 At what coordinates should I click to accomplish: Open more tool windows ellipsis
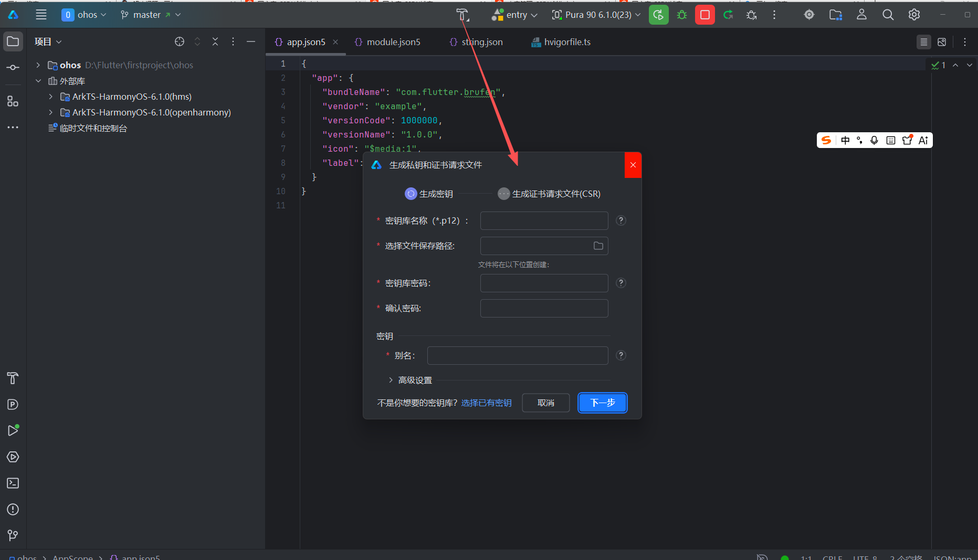pyautogui.click(x=13, y=127)
